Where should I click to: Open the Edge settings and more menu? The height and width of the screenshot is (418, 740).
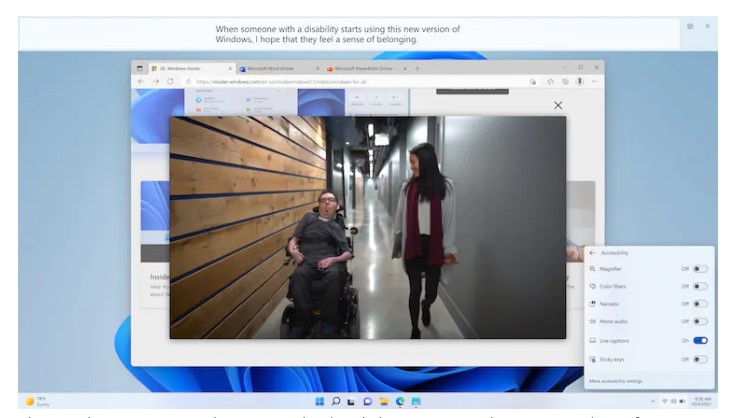[x=596, y=81]
